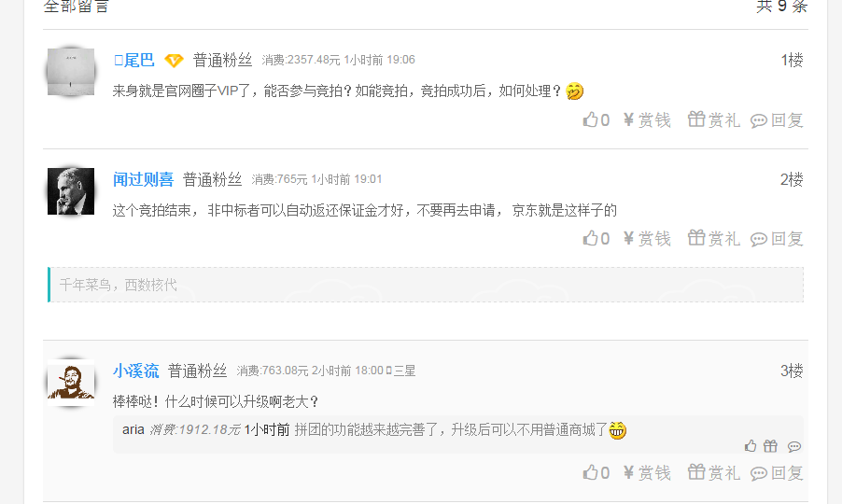Reply to the 1楼 comment

pos(777,119)
